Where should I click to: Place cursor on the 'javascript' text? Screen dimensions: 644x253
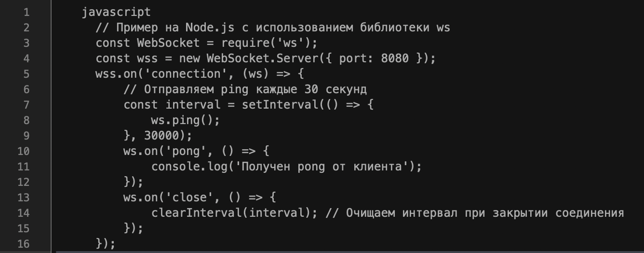pyautogui.click(x=116, y=12)
